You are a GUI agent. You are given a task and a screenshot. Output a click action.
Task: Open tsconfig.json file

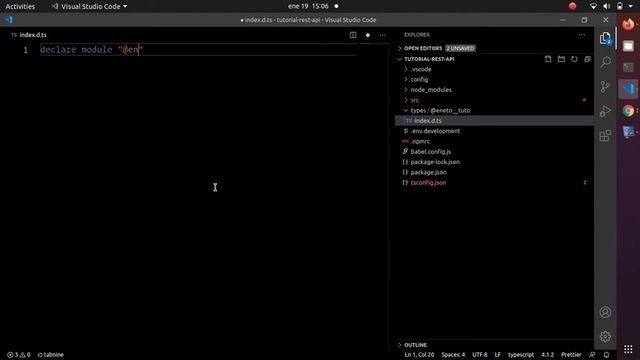point(428,182)
